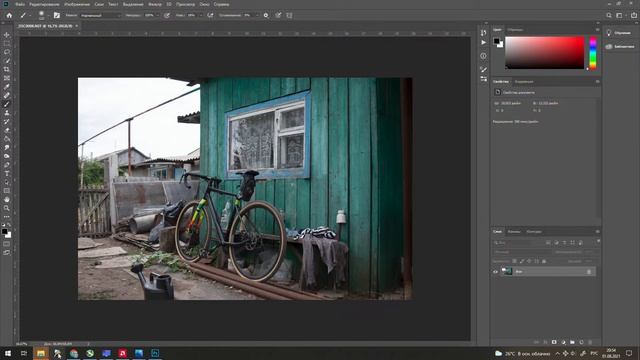Select the Hand tool

(x=7, y=200)
